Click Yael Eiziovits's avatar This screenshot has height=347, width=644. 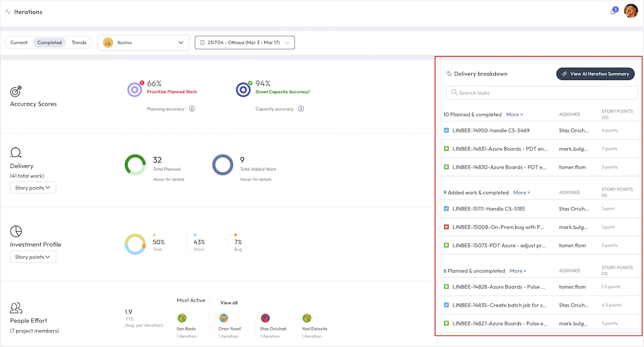(306, 318)
